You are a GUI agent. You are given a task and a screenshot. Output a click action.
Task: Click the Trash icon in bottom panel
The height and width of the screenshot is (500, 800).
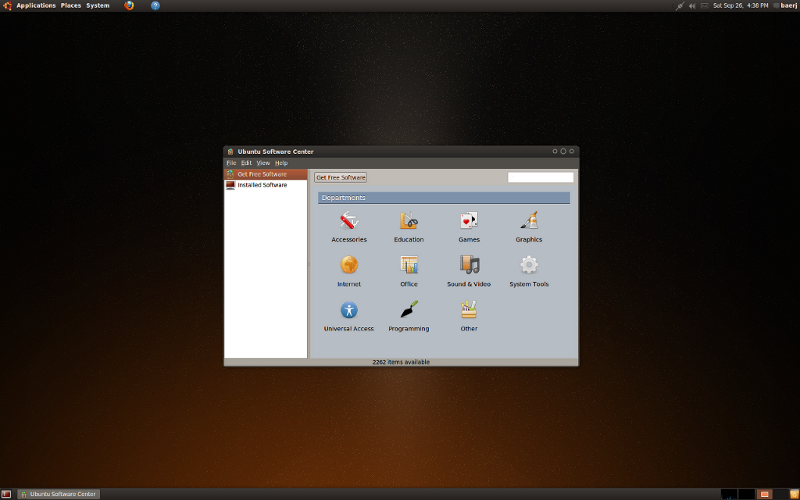pos(794,494)
